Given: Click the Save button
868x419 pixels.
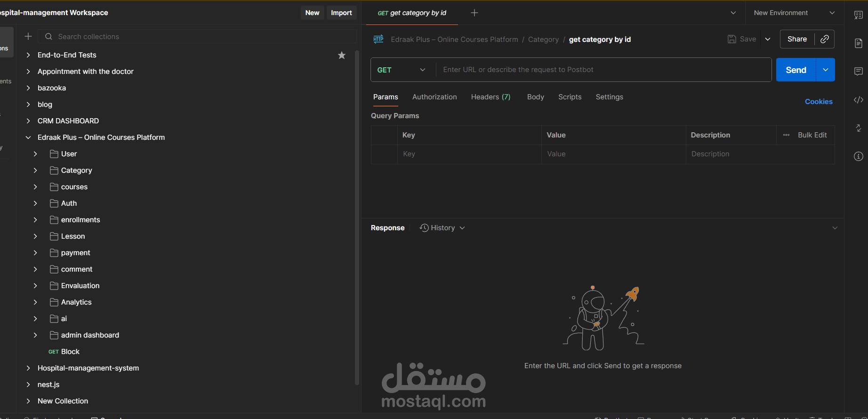Looking at the screenshot, I should tap(742, 39).
